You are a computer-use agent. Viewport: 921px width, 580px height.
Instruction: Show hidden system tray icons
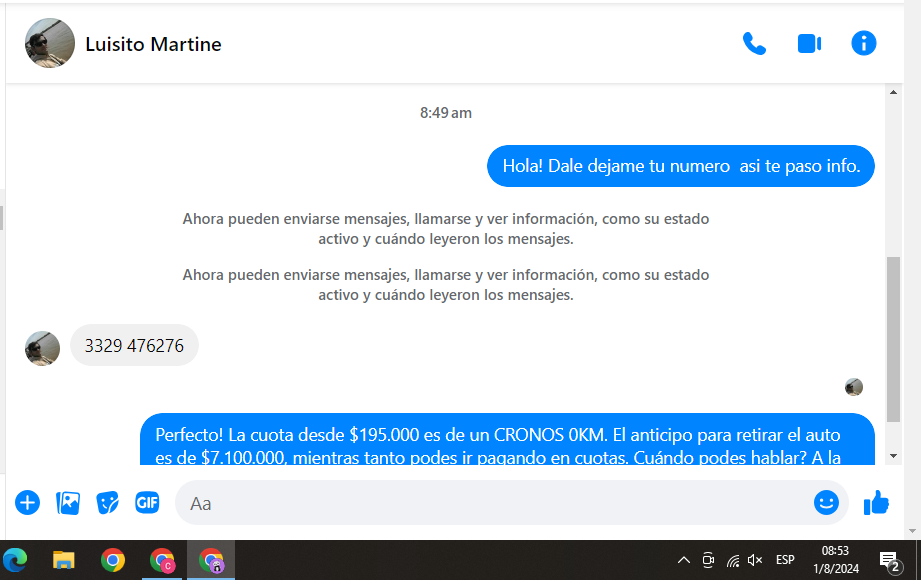684,560
